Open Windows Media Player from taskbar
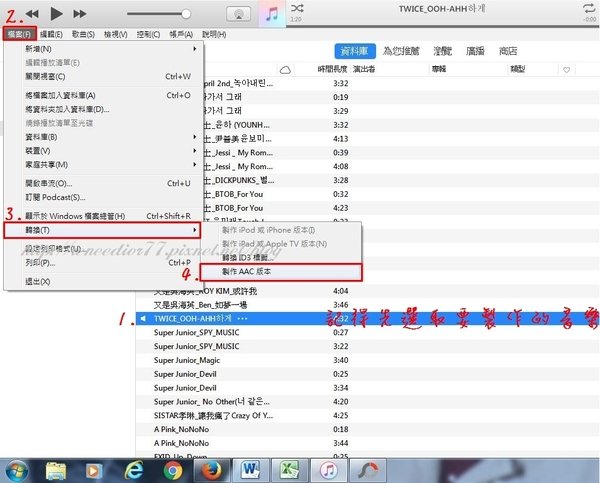Image resolution: width=600 pixels, height=483 pixels. click(93, 471)
